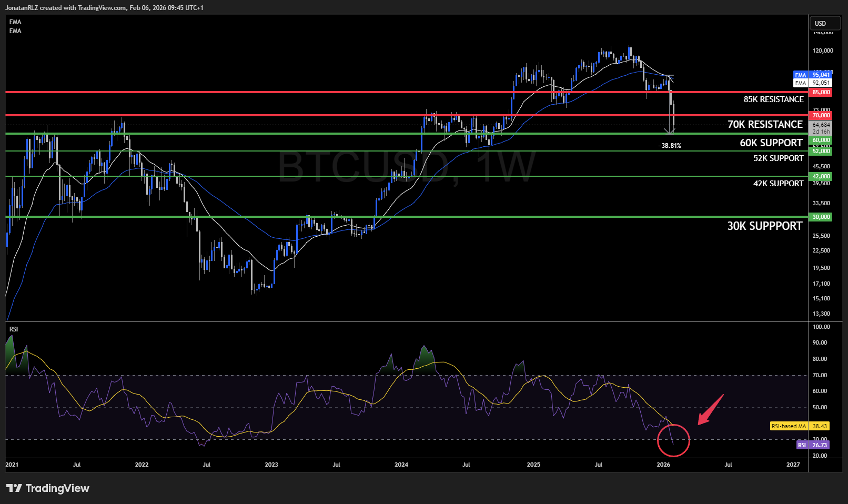Click the red 70,000 resistance price label
The height and width of the screenshot is (504, 848).
pos(820,115)
